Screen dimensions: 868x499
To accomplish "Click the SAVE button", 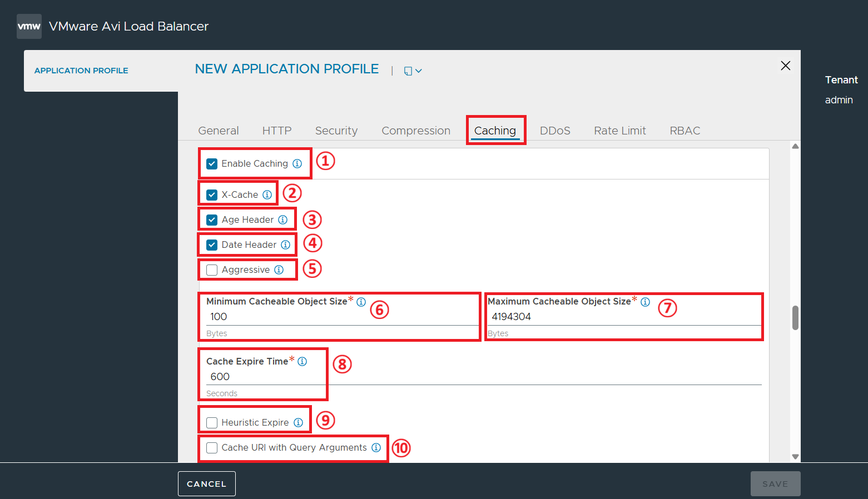I will [x=775, y=483].
